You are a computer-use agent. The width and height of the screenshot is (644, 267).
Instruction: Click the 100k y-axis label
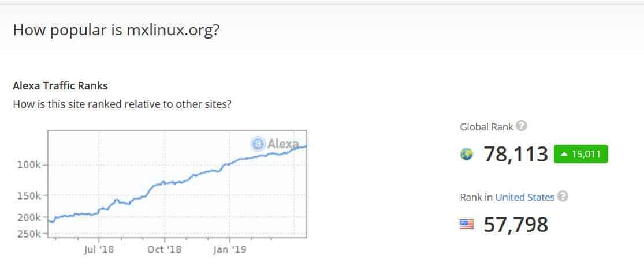pos(29,165)
